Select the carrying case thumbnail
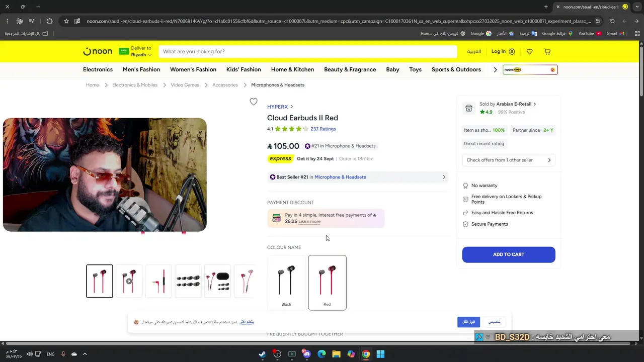This screenshot has width=644, height=362. pyautogui.click(x=217, y=281)
